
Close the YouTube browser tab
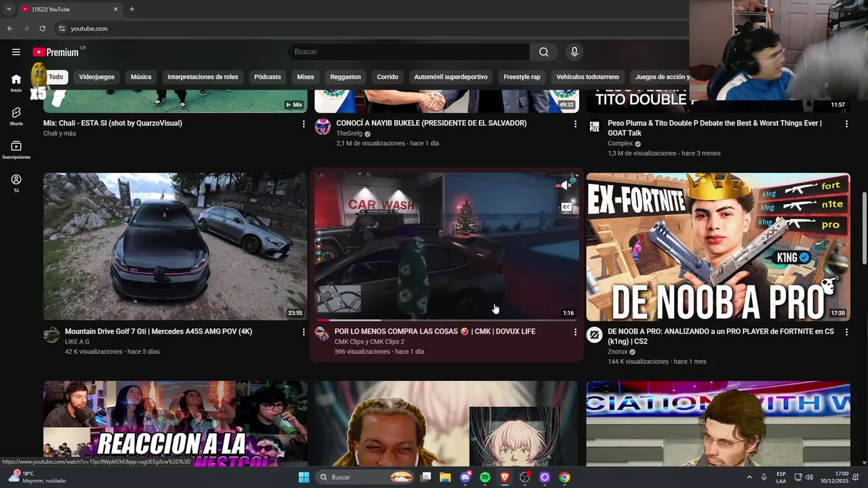[115, 9]
